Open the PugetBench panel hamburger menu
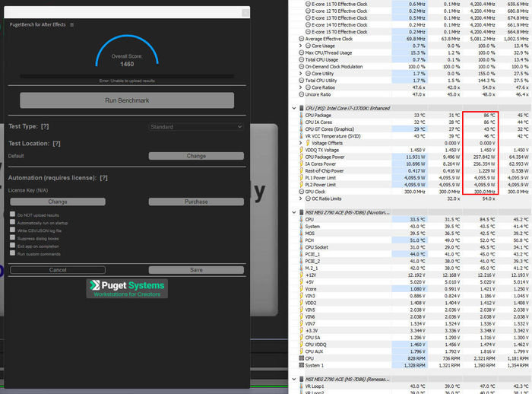 pyautogui.click(x=71, y=25)
